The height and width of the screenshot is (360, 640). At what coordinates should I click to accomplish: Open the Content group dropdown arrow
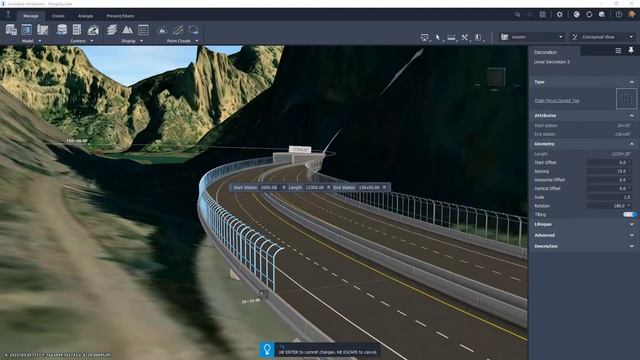[x=92, y=41]
